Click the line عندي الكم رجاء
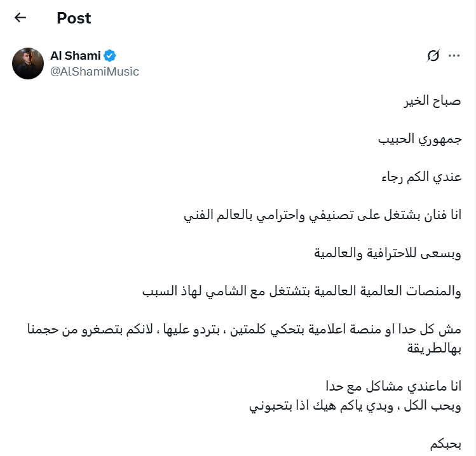The height and width of the screenshot is (456, 476). [x=421, y=177]
